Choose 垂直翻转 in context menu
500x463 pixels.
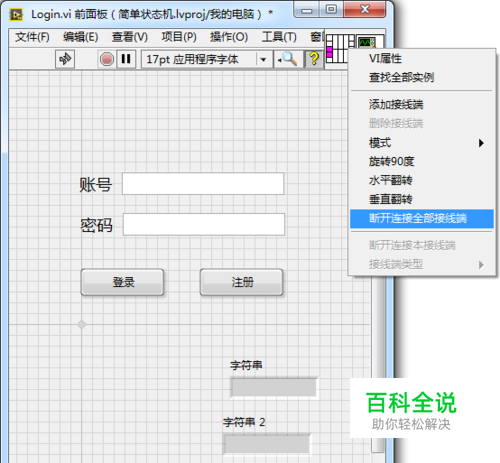421,199
